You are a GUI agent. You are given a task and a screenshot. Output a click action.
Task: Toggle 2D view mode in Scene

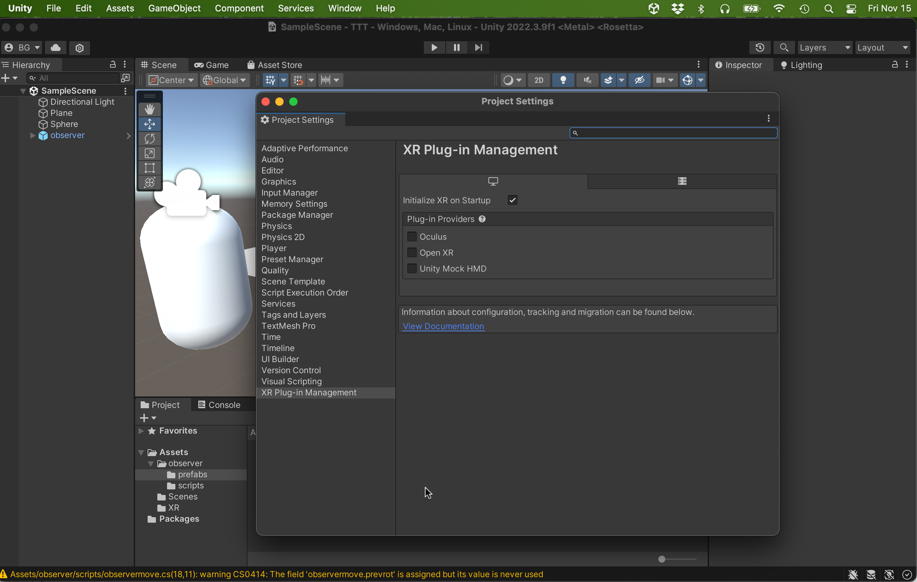[538, 80]
